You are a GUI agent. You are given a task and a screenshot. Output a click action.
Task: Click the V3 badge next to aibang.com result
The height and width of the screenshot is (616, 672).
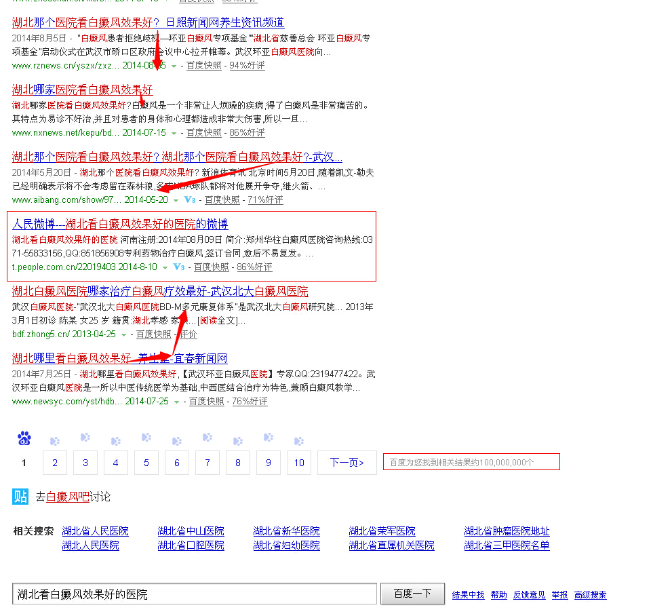pyautogui.click(x=190, y=200)
